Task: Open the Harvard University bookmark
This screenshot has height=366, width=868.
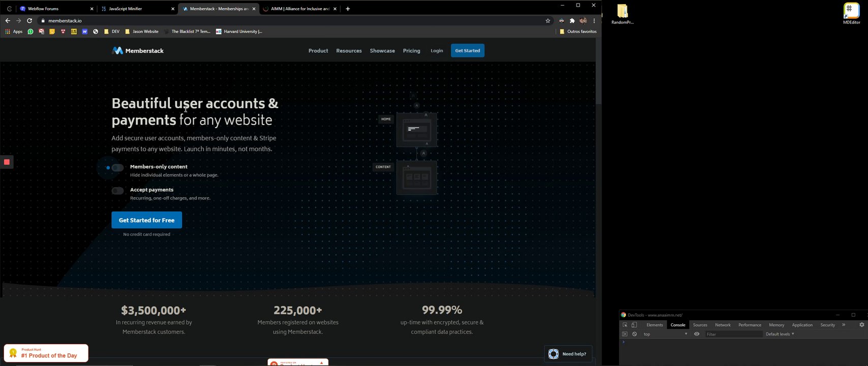Action: click(x=239, y=32)
